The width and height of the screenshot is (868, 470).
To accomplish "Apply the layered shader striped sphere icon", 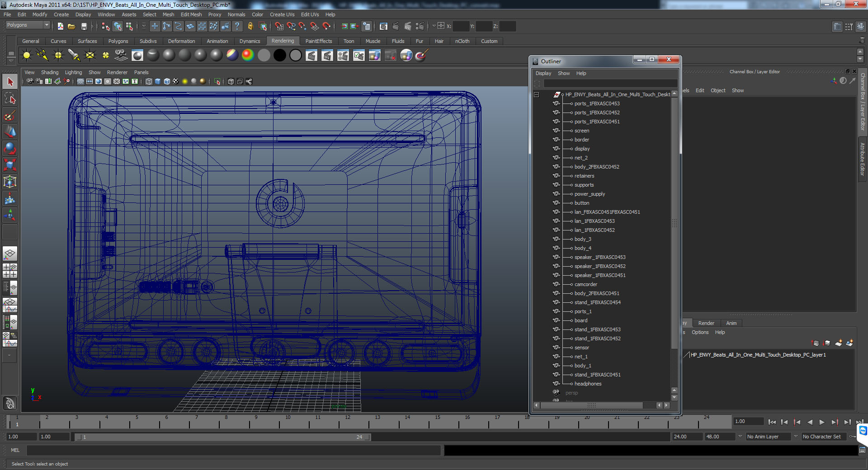I will [232, 55].
